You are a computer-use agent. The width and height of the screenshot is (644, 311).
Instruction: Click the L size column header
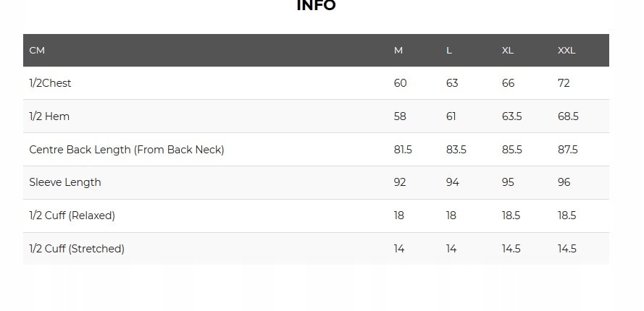coord(449,51)
